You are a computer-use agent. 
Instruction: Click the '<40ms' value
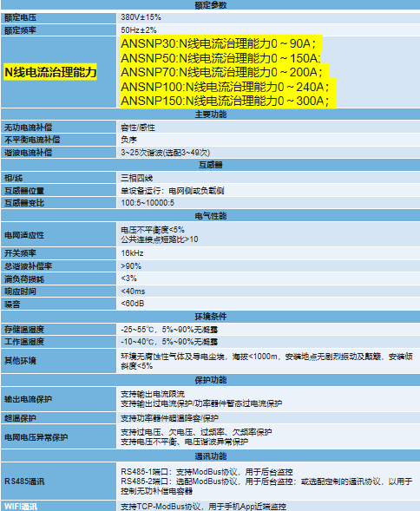(x=133, y=291)
